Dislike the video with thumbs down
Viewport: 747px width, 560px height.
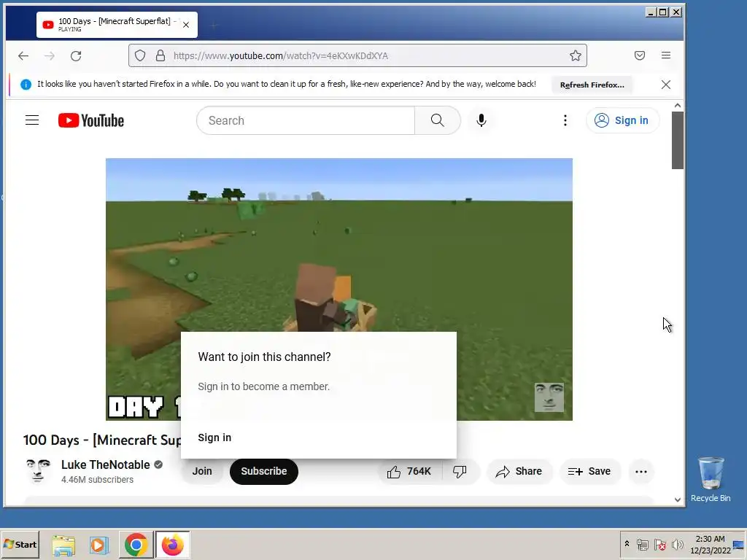click(460, 472)
